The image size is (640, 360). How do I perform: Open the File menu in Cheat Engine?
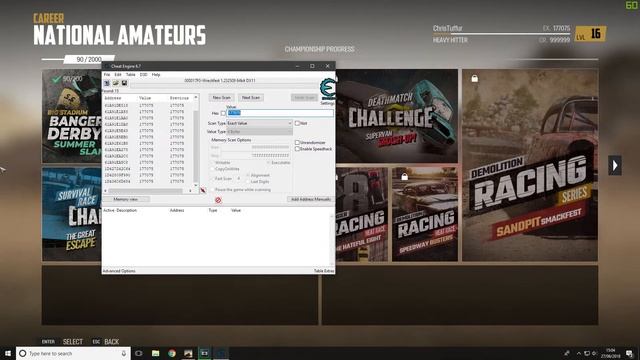107,75
